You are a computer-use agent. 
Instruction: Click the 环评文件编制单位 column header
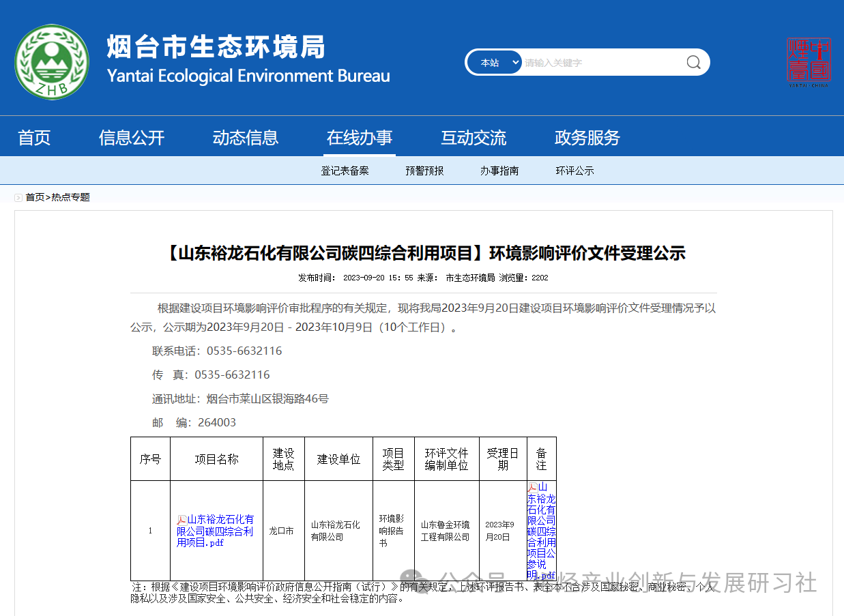447,459
